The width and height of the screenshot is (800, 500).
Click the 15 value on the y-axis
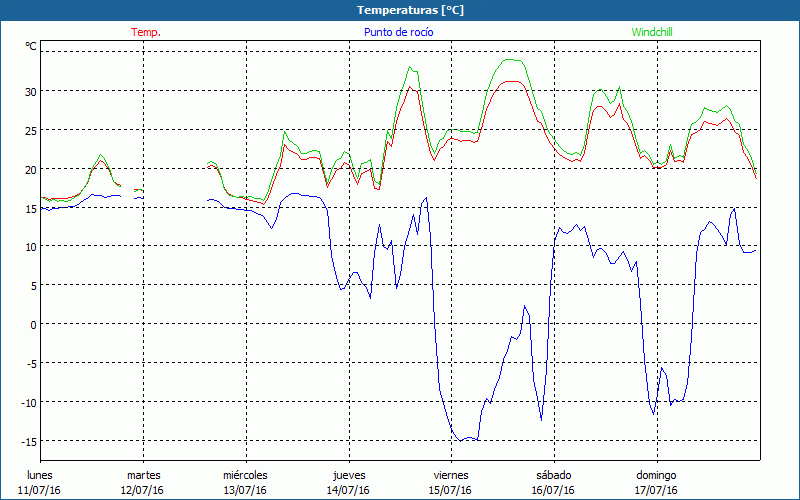30,208
